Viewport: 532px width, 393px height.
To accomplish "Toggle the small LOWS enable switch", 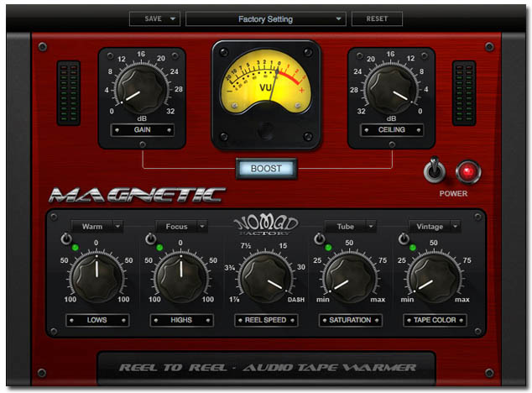I will [66, 238].
